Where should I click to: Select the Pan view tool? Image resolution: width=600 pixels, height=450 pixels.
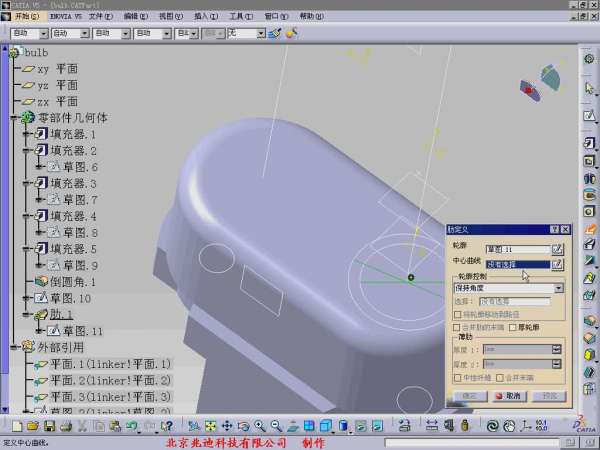(227, 426)
